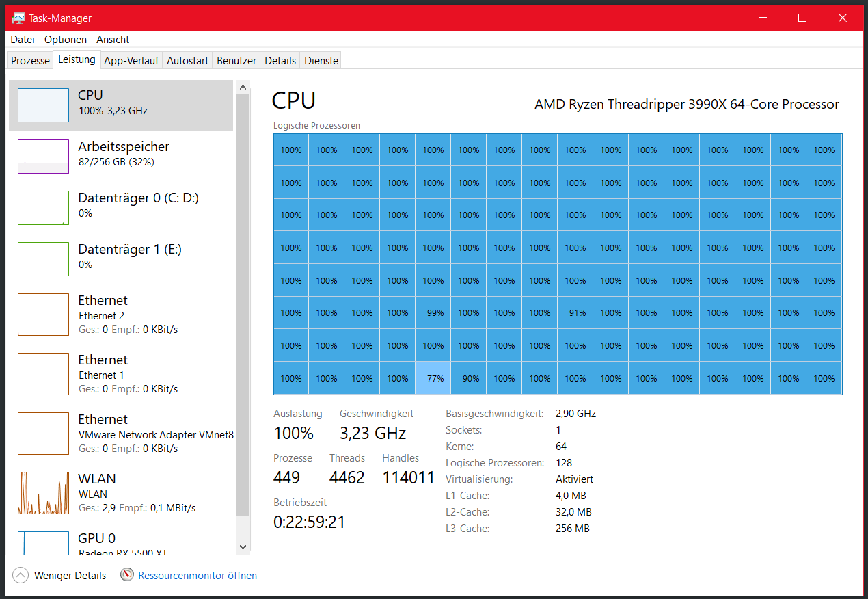Click the Virtualisierung value Aktiviert
The height and width of the screenshot is (599, 868).
pyautogui.click(x=575, y=479)
